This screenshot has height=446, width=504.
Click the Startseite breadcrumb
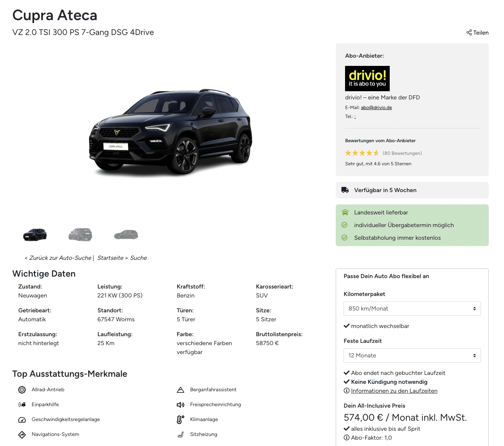click(110, 258)
